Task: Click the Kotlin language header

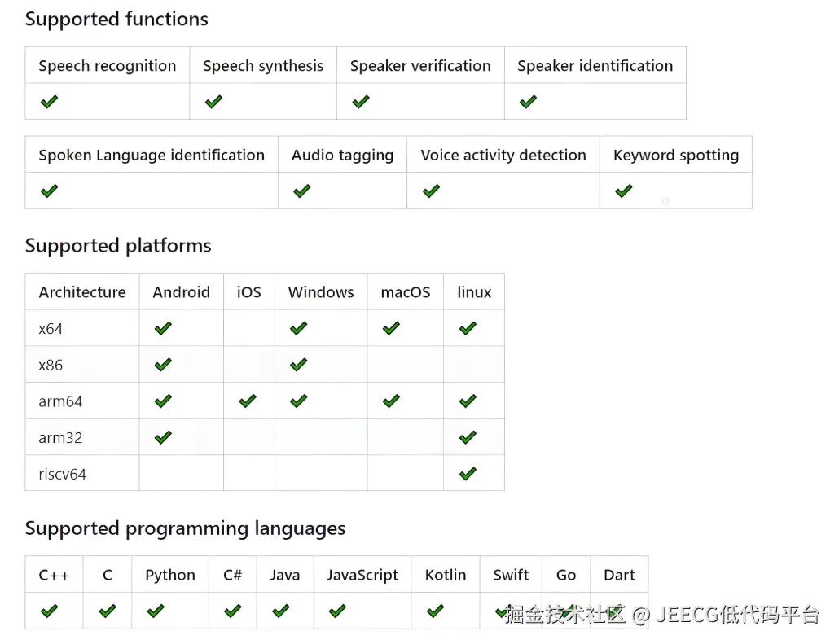Action: (x=446, y=575)
